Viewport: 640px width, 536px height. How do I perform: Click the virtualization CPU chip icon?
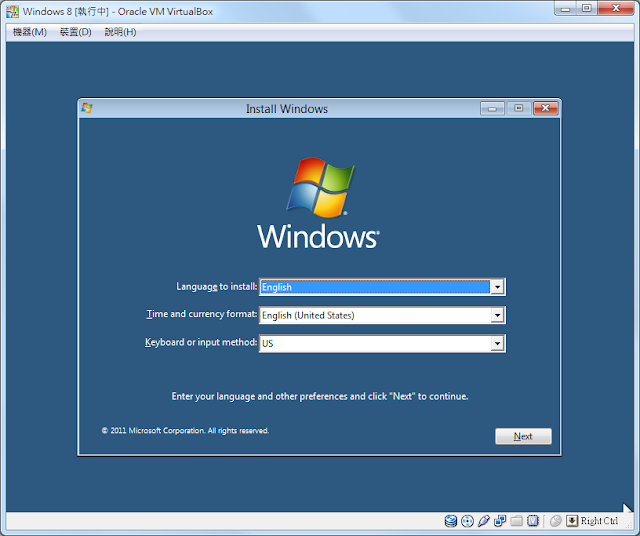click(533, 521)
